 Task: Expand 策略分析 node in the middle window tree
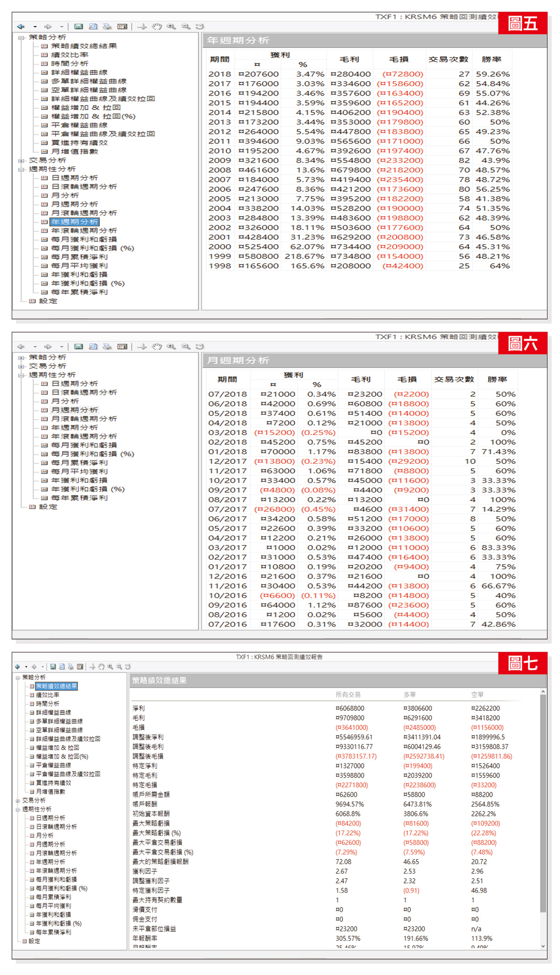(x=21, y=358)
